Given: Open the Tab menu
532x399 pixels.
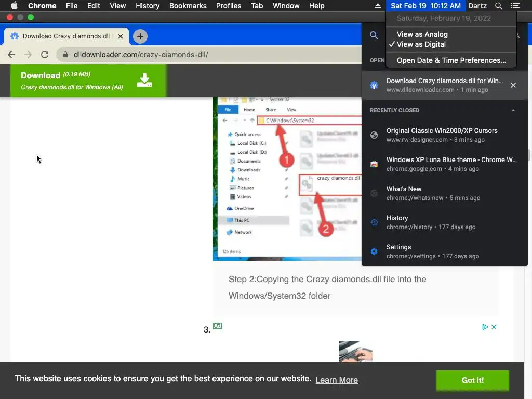Looking at the screenshot, I should (257, 6).
